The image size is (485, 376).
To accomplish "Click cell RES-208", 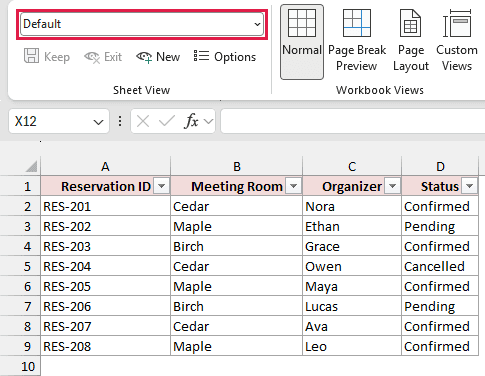I will [105, 346].
